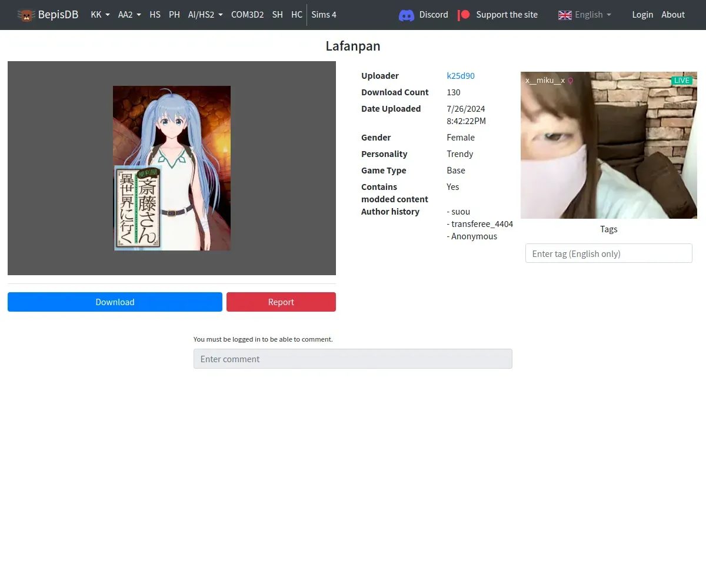This screenshot has width=706, height=588.
Task: Click the date uploaded value 7/26/2024
Action: pyautogui.click(x=466, y=115)
